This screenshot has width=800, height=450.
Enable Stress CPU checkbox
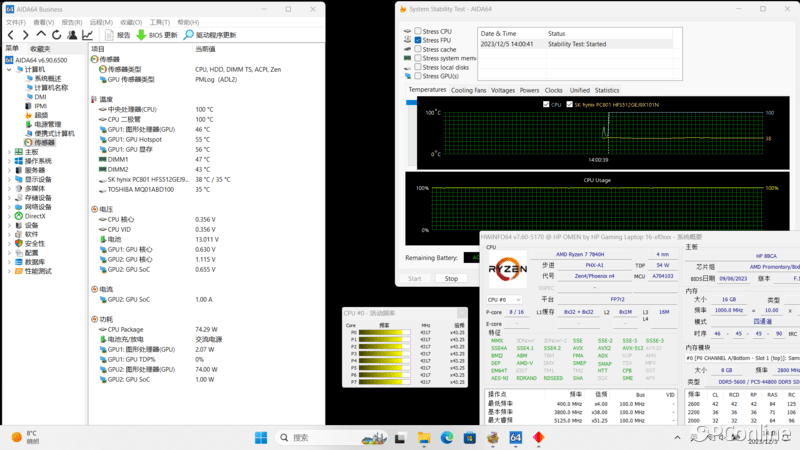tap(418, 31)
